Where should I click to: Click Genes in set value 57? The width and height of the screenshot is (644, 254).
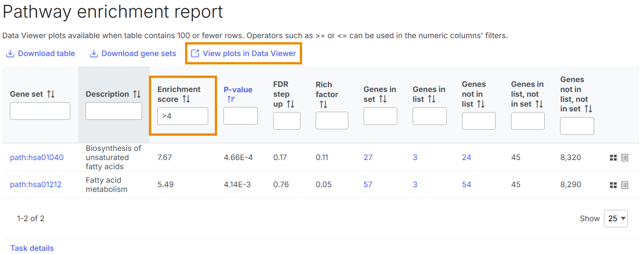(x=368, y=185)
